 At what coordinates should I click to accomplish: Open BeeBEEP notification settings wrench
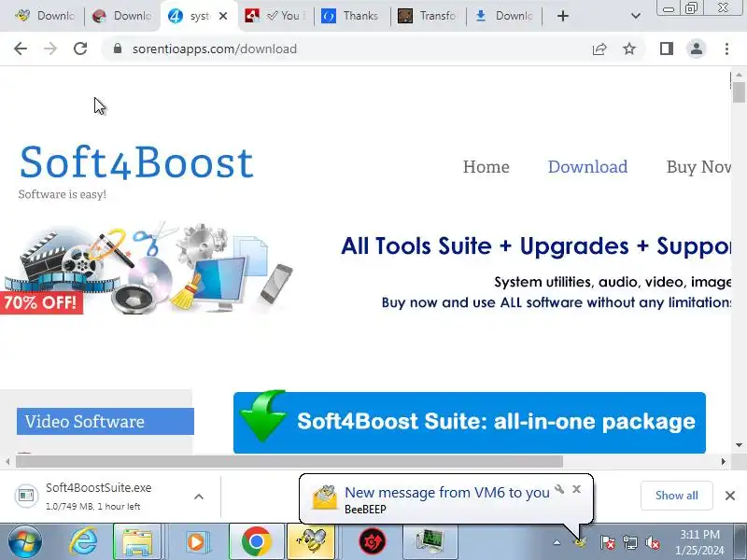tap(559, 489)
